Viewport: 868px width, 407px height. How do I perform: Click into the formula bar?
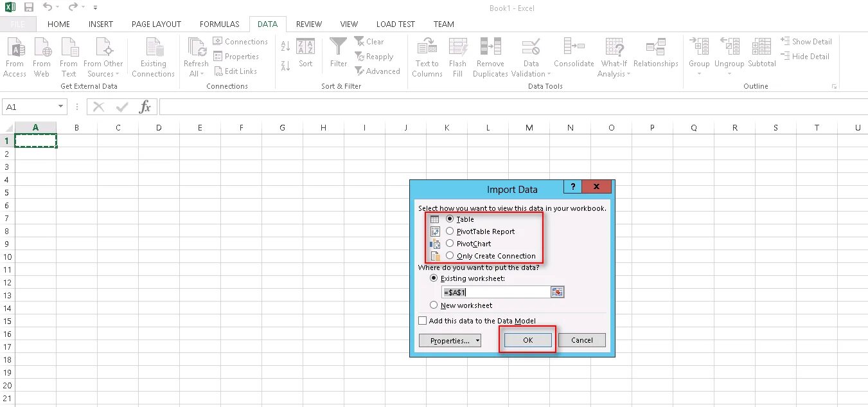pyautogui.click(x=513, y=107)
